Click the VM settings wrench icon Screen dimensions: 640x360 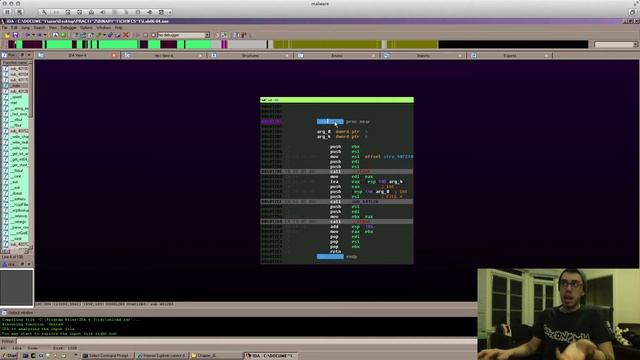point(44,12)
